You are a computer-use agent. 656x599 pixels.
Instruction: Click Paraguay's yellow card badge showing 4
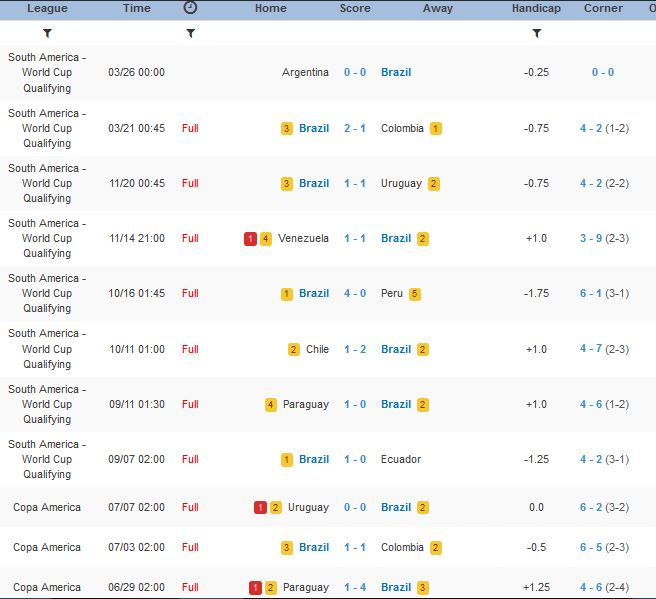[x=271, y=405]
